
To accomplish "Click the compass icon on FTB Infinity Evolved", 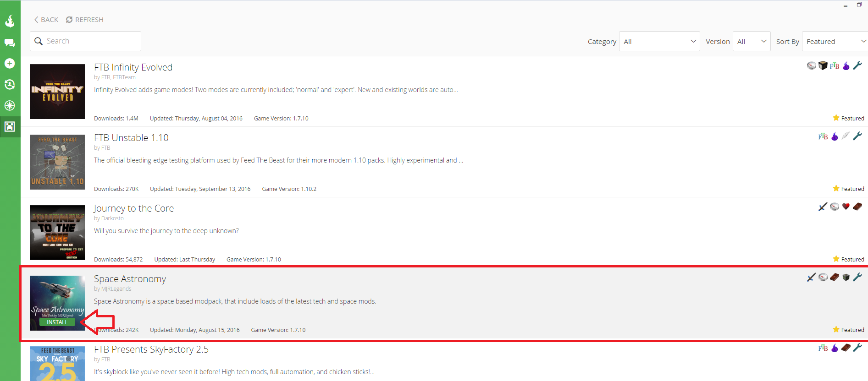I will tap(812, 65).
